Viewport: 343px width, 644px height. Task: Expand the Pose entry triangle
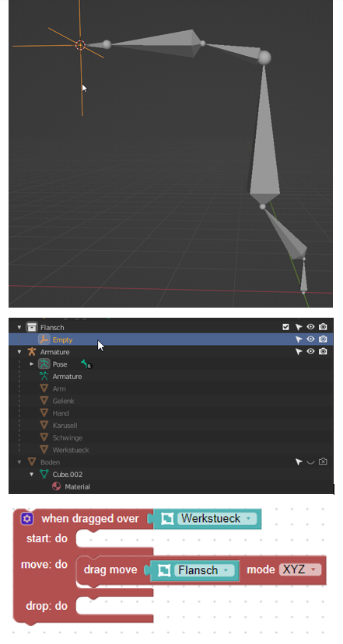pyautogui.click(x=32, y=364)
